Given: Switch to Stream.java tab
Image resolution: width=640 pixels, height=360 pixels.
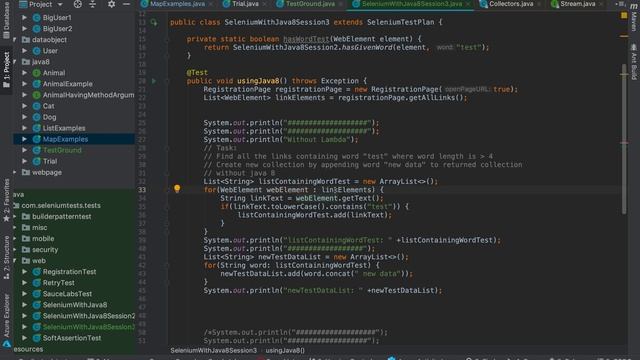Looking at the screenshot, I should pos(578,4).
